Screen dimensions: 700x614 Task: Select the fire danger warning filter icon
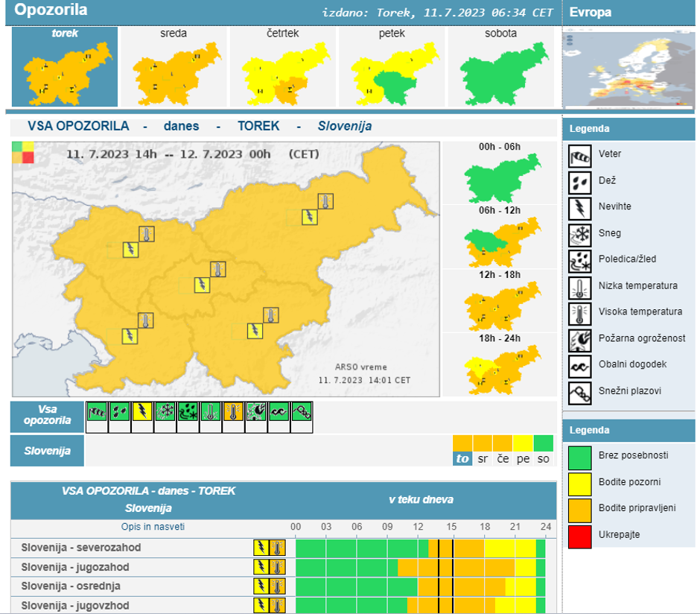click(256, 413)
